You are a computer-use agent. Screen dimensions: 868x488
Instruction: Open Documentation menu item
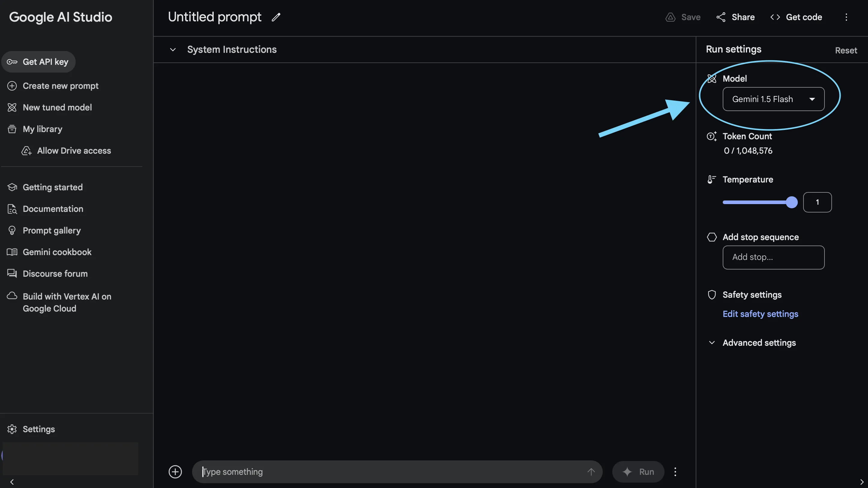[53, 209]
